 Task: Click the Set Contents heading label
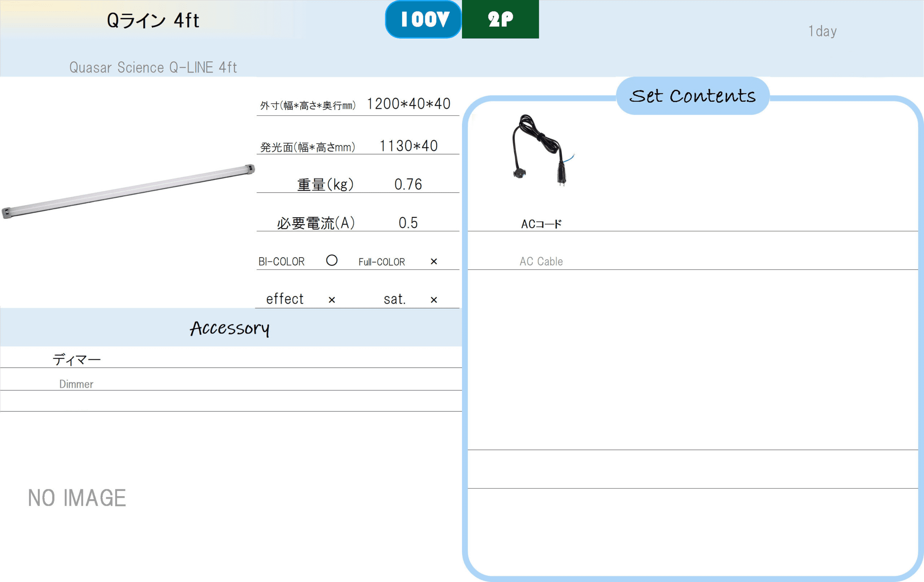693,96
